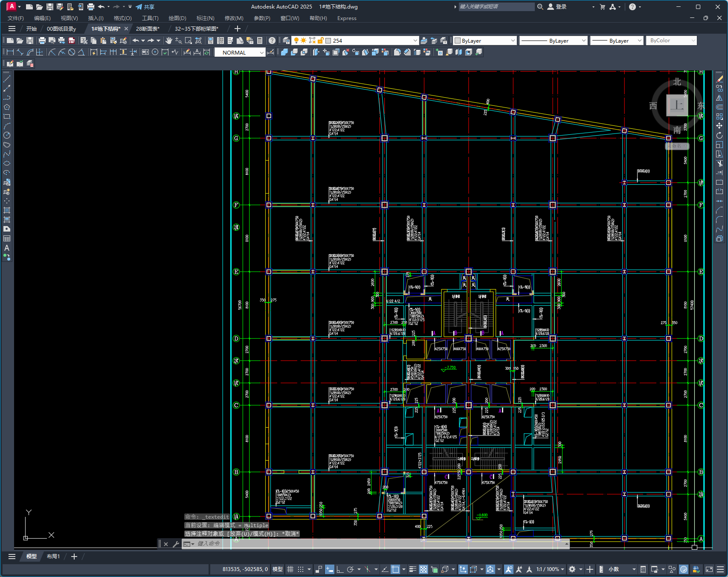
Task: Toggle ortho mode in status bar
Action: 340,569
